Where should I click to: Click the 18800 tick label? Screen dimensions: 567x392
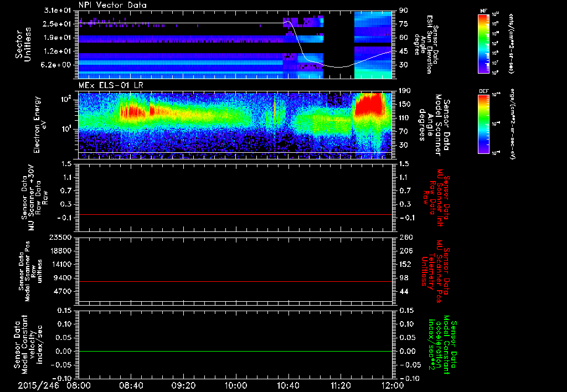[x=60, y=251]
